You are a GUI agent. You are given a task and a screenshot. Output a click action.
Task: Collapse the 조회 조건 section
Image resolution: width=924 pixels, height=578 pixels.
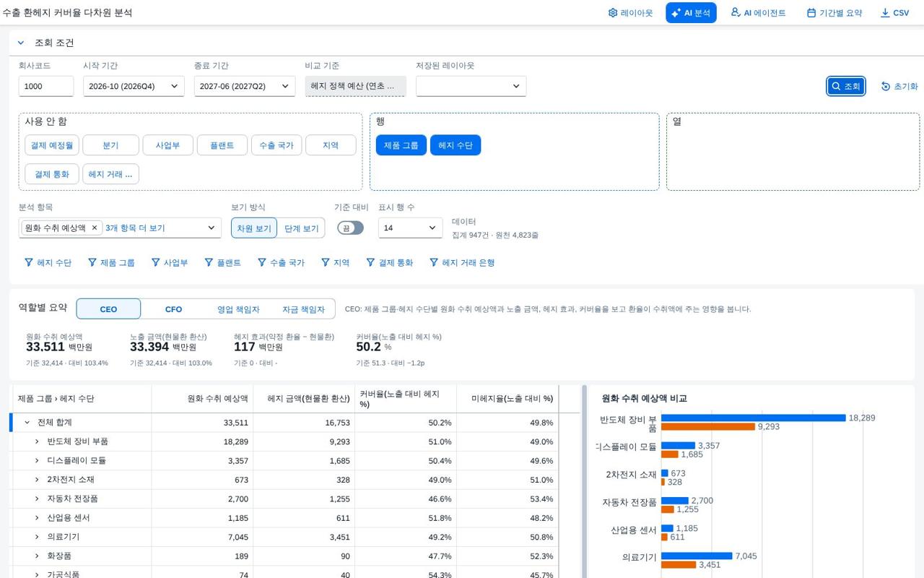(21, 43)
